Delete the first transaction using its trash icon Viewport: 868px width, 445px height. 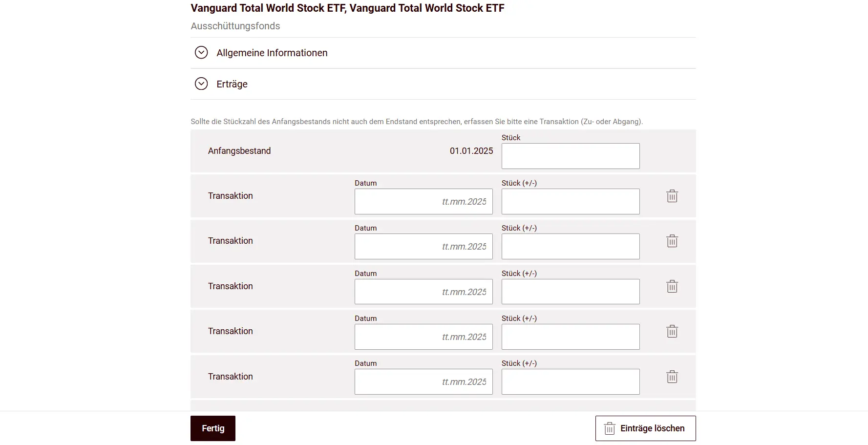pos(672,196)
